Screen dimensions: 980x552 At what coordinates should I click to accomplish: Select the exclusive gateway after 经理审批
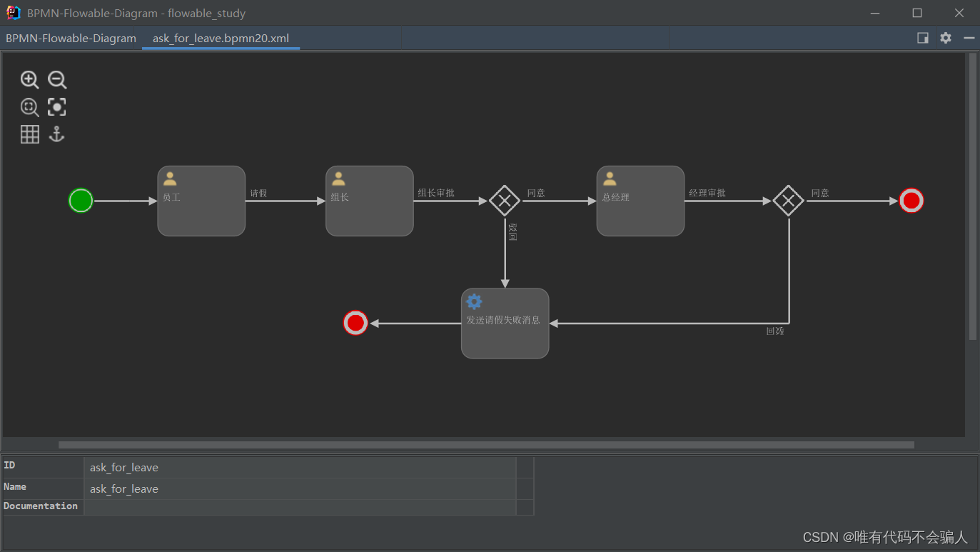[789, 201]
